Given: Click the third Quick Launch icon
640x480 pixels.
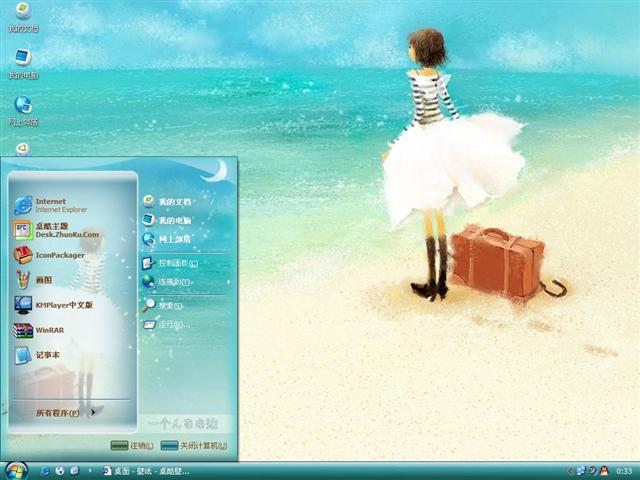Looking at the screenshot, I should click(75, 471).
